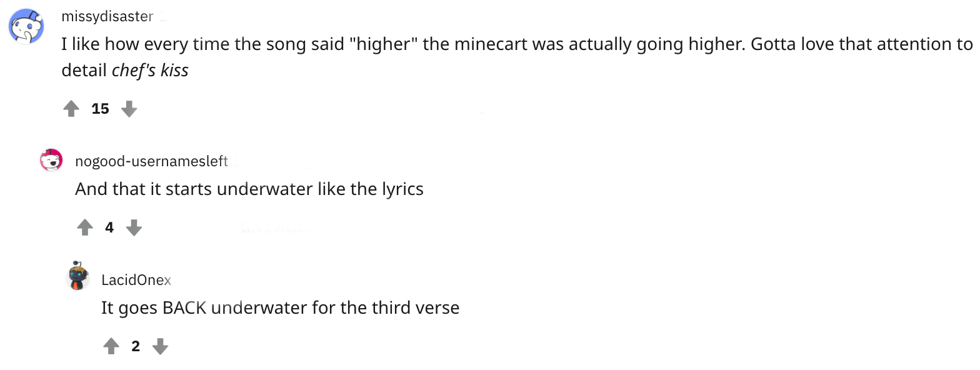The image size is (980, 370).
Task: Upvote LacidOnex's reply about third verse
Action: pos(111,346)
